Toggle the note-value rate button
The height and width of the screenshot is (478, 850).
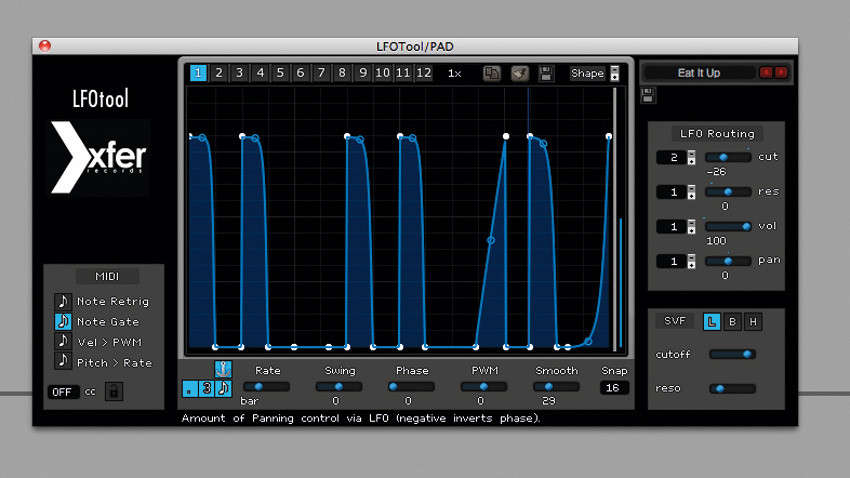click(223, 389)
